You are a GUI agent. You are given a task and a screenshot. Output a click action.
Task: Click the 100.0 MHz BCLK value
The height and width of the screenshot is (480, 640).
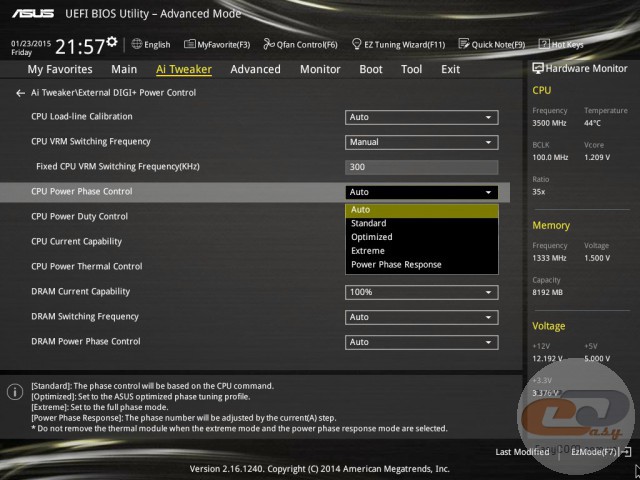(x=550, y=157)
